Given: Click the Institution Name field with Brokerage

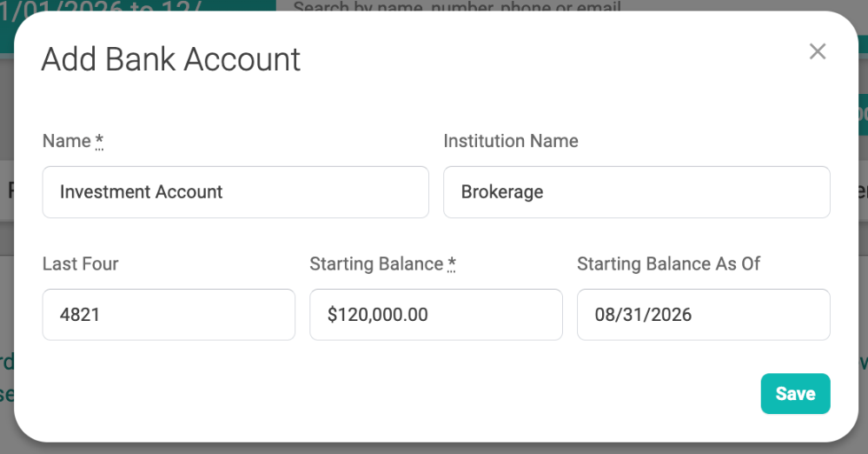Looking at the screenshot, I should [x=637, y=192].
